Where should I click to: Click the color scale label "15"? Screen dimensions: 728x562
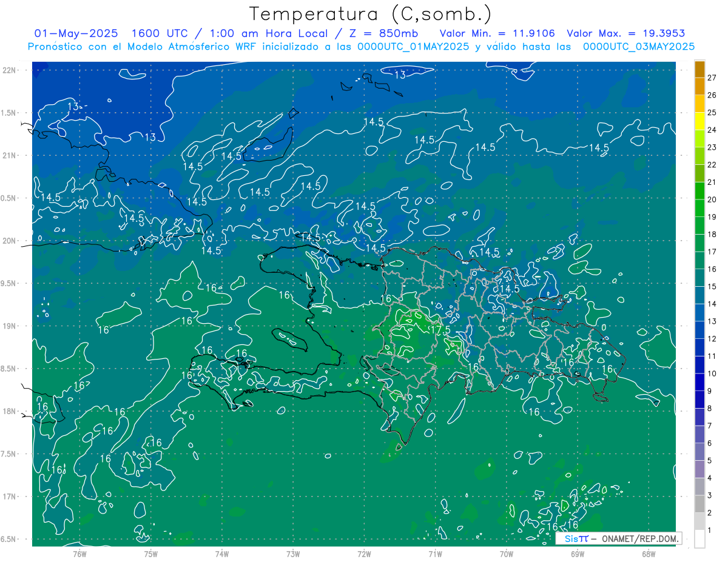pyautogui.click(x=712, y=287)
